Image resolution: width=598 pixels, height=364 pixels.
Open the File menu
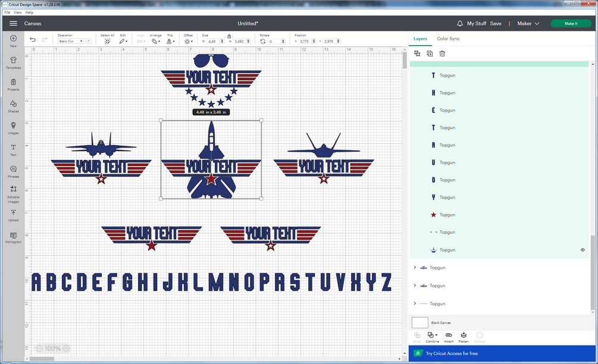tap(7, 12)
